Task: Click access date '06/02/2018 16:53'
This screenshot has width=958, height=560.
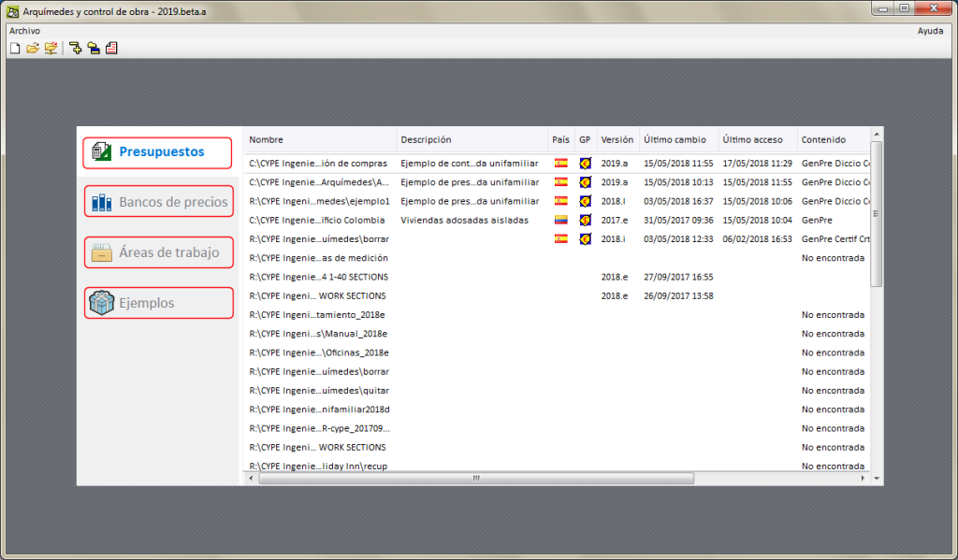Action: point(757,238)
